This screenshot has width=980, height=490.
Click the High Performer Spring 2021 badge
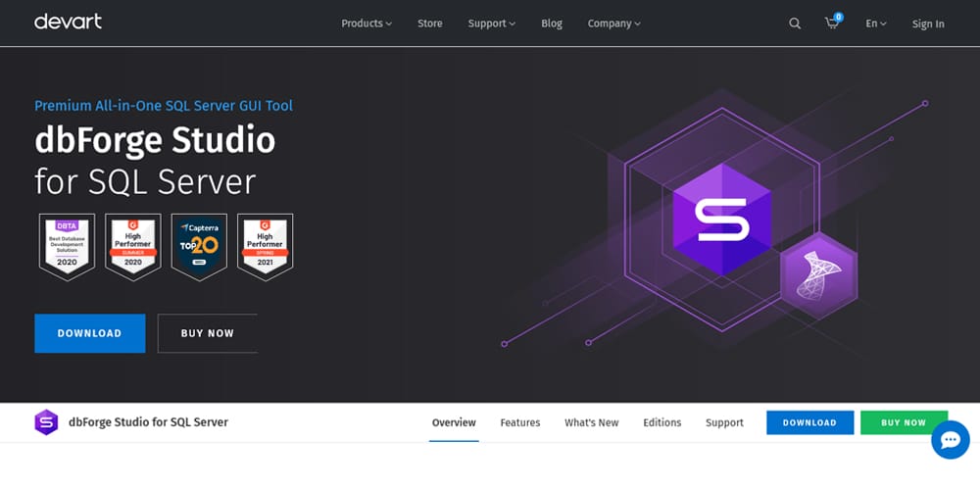click(265, 246)
